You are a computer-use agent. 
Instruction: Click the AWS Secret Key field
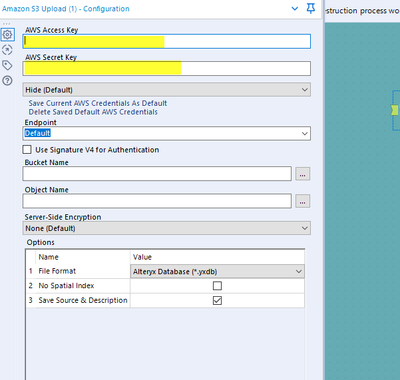167,68
